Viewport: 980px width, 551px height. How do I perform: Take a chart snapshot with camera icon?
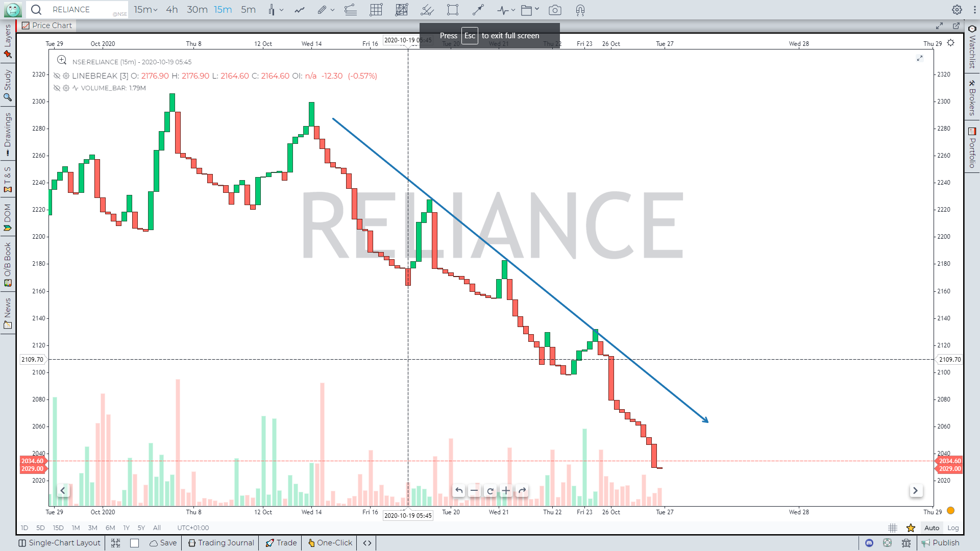tap(555, 10)
